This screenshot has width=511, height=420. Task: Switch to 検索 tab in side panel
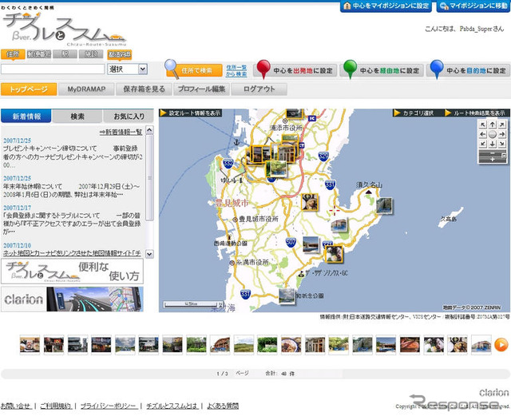[77, 116]
